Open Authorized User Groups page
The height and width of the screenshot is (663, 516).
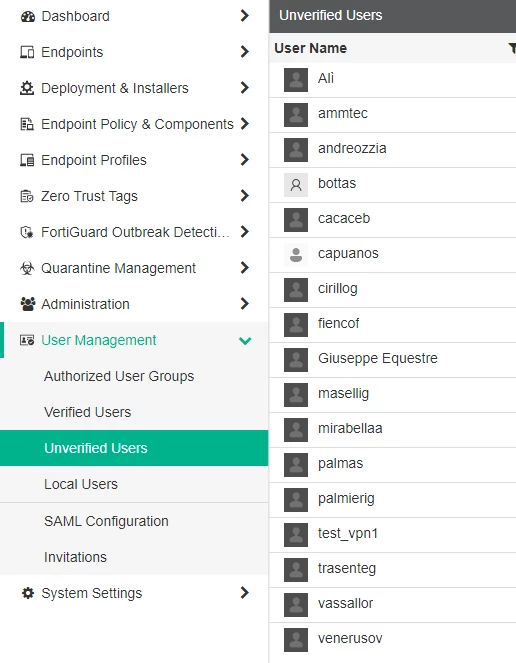(119, 376)
